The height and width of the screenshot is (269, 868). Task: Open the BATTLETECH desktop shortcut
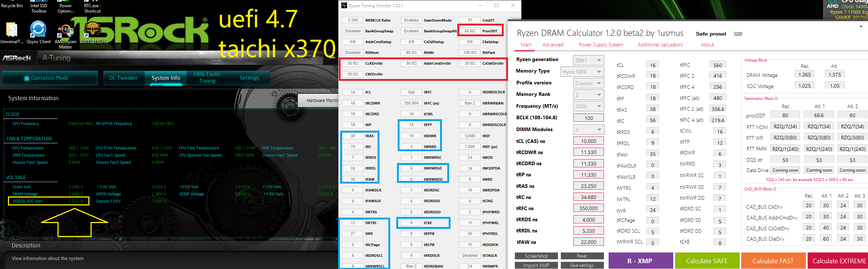click(92, 32)
